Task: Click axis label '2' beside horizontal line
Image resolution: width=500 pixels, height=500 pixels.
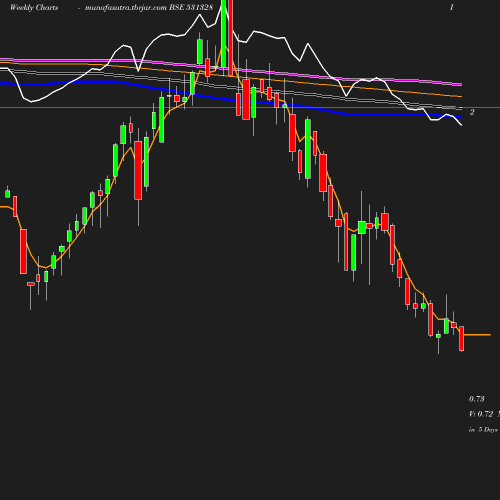Action: [x=472, y=112]
